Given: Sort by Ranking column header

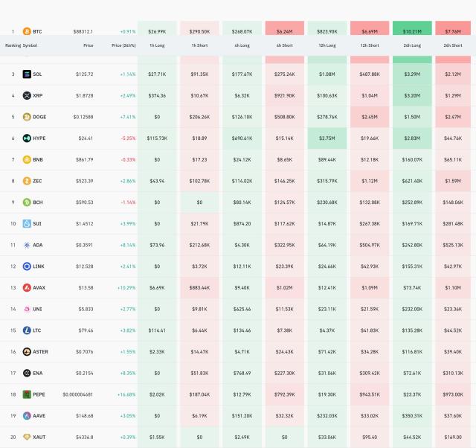Looking at the screenshot, I should pyautogui.click(x=13, y=45).
